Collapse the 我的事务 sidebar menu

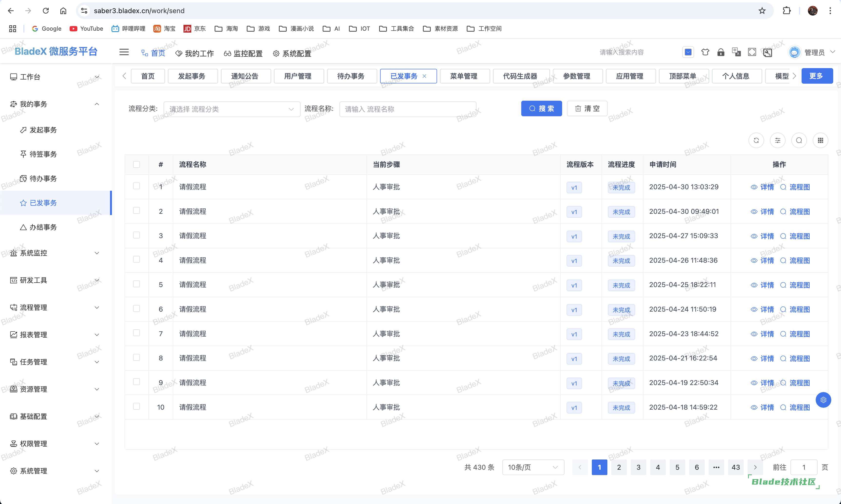click(56, 104)
